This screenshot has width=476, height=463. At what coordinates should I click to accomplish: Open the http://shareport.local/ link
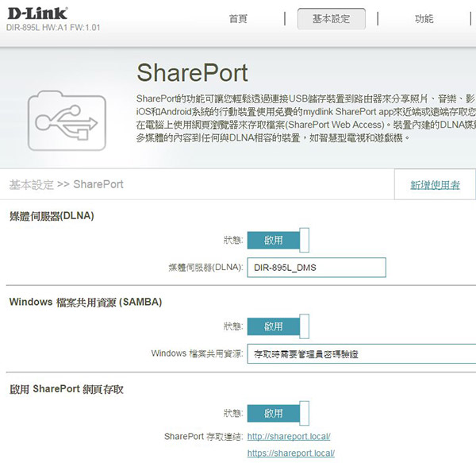[289, 437]
